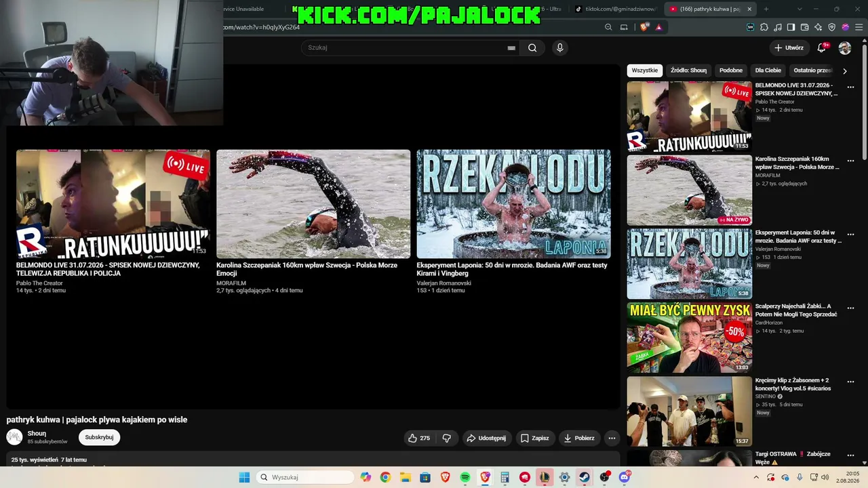Click the Windows taskbar Wyszukaj search box

pyautogui.click(x=305, y=477)
